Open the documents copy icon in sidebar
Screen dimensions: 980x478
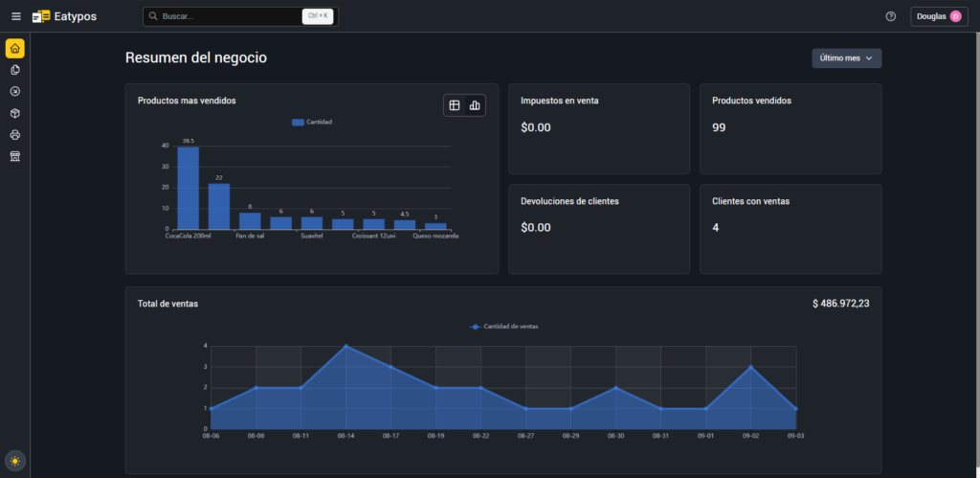tap(14, 70)
